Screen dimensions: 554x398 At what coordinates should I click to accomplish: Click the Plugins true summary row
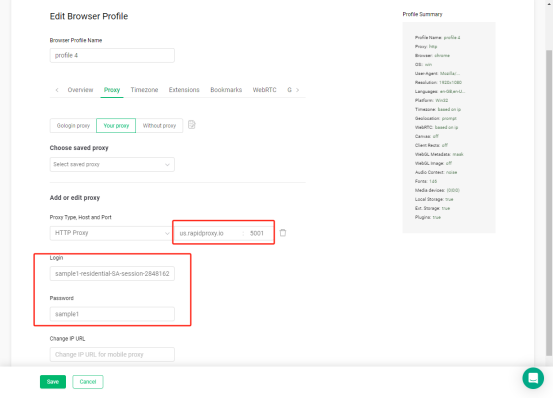tap(428, 217)
